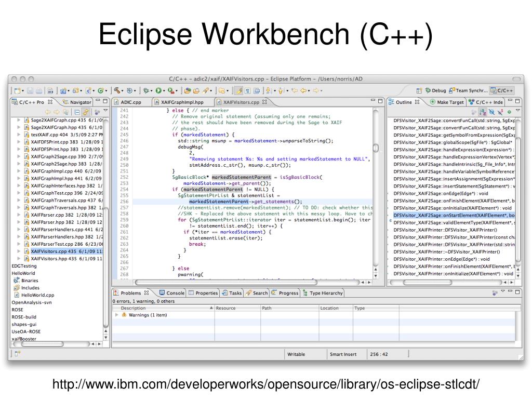The width and height of the screenshot is (532, 399).
Task: Click the green Run icon
Action: (158, 90)
